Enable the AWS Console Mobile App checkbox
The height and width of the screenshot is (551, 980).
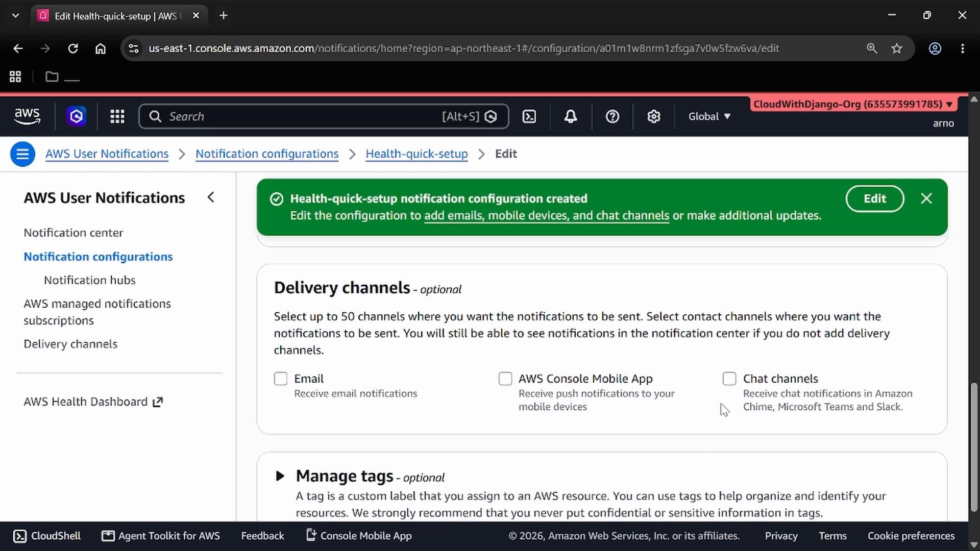coord(505,379)
